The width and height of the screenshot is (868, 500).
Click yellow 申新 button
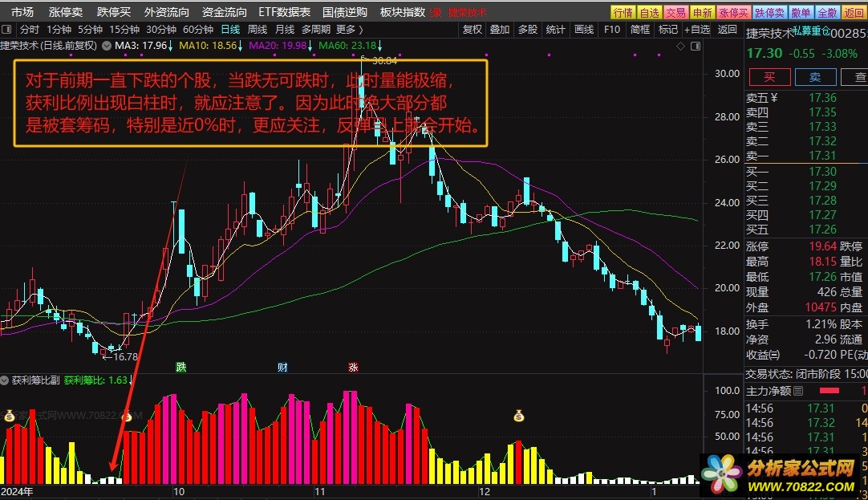702,12
